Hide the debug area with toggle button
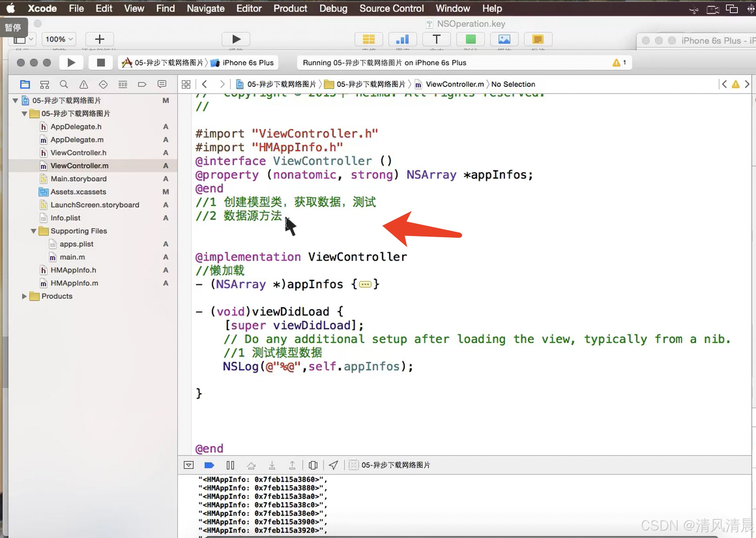The width and height of the screenshot is (756, 538). 188,465
